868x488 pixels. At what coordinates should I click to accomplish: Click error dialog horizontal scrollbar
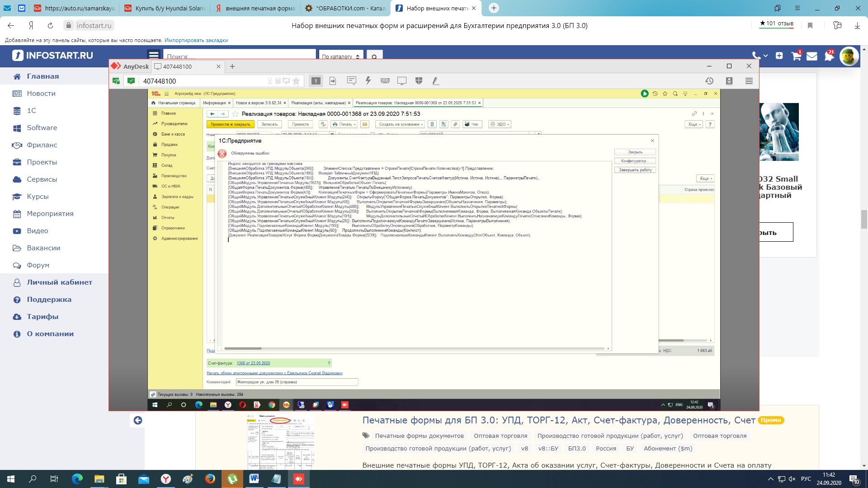243,348
